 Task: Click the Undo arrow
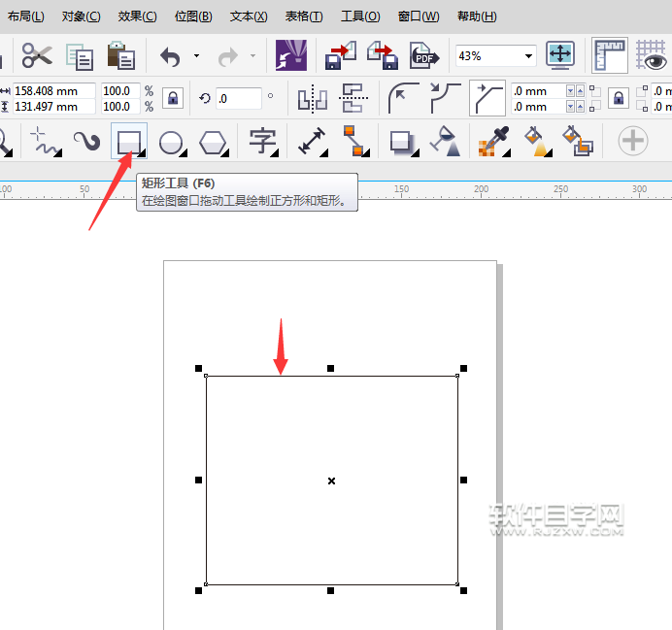tap(170, 56)
